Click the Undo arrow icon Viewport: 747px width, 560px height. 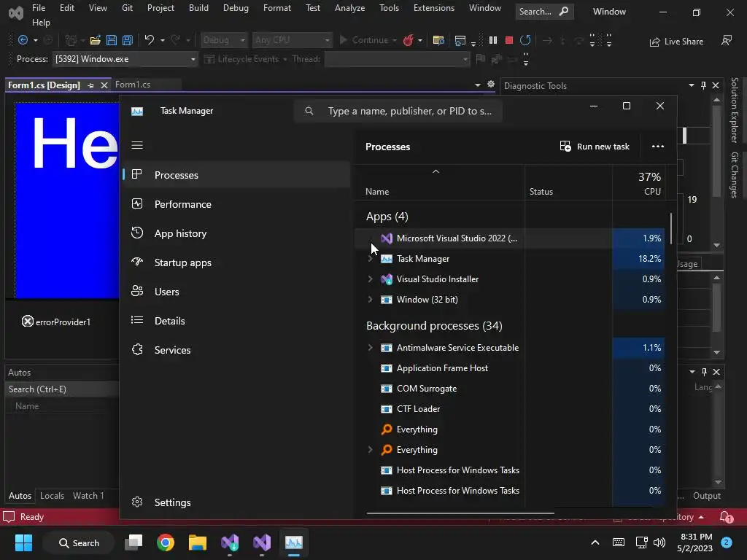pos(150,40)
